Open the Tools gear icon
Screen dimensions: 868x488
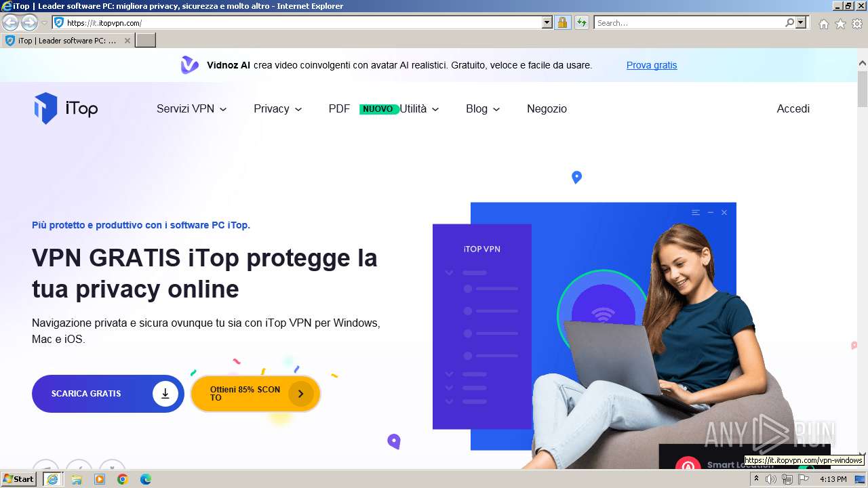[857, 24]
